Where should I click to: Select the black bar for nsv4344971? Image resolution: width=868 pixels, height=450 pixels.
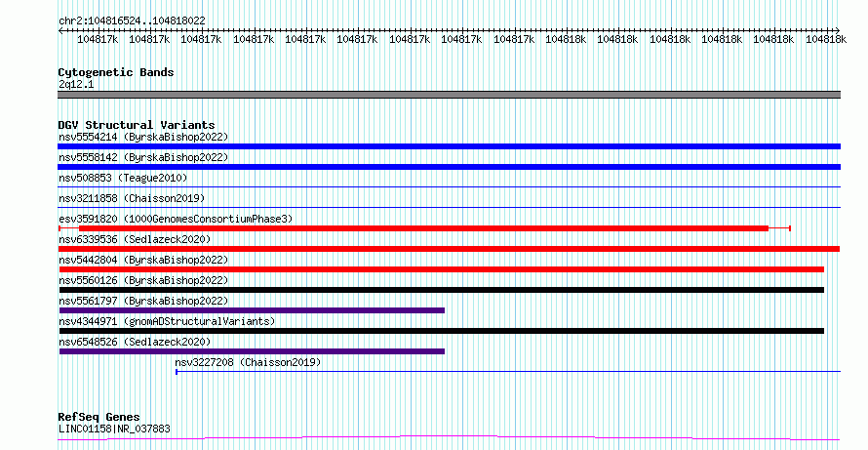click(x=442, y=331)
